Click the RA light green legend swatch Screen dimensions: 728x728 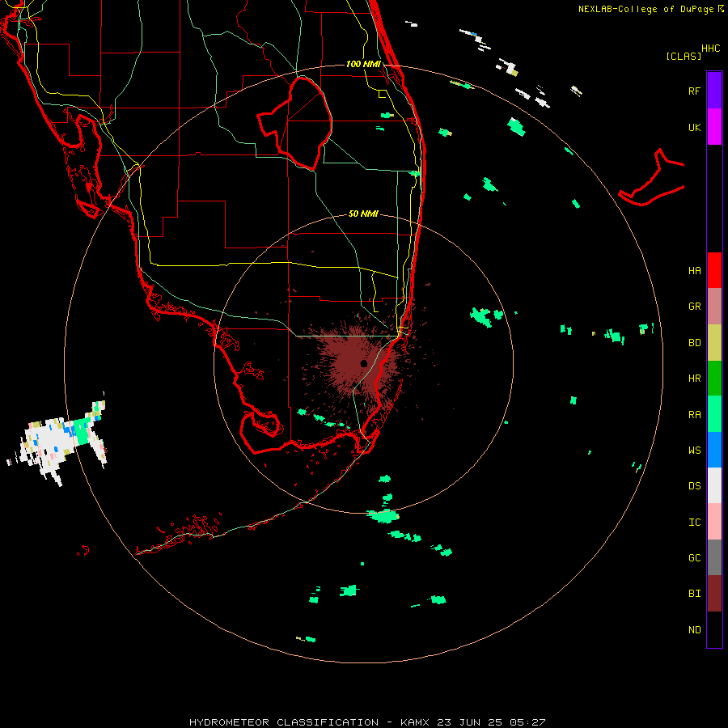[714, 414]
